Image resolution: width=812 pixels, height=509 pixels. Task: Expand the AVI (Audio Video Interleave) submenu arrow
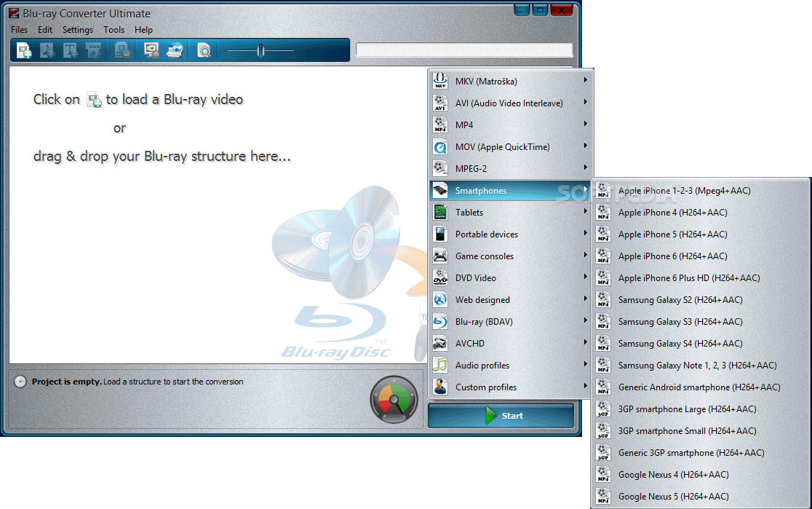(585, 102)
